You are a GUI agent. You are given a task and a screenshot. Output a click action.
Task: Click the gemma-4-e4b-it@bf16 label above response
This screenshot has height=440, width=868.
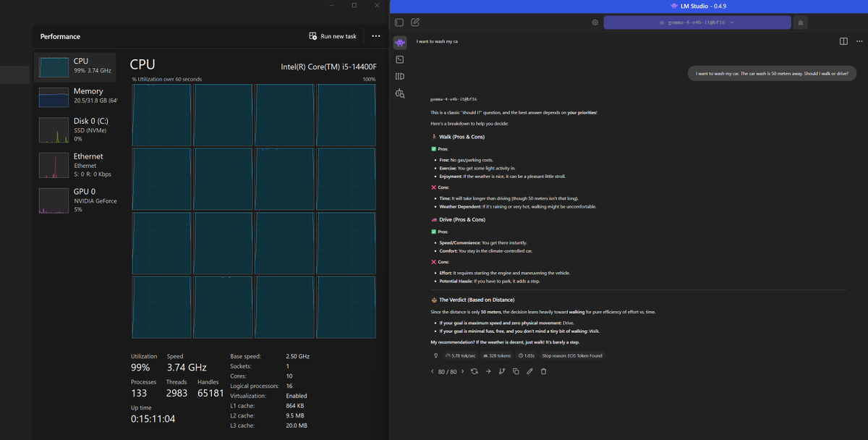point(454,98)
